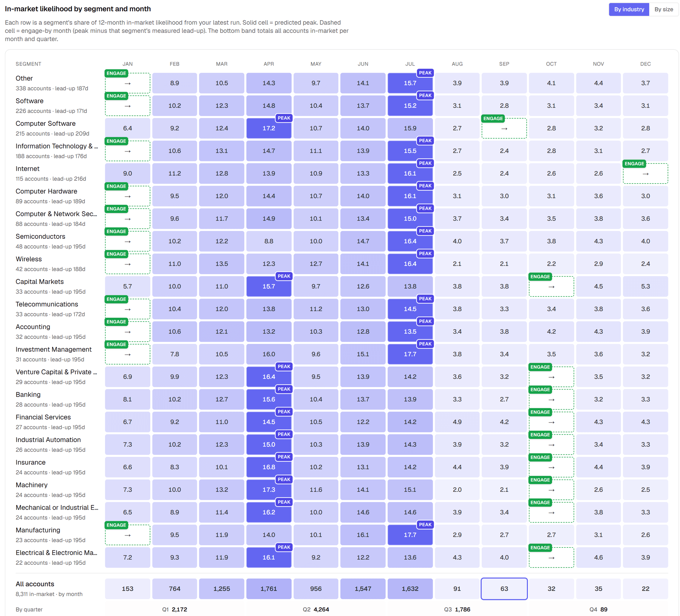The height and width of the screenshot is (616, 680).
Task: Click Insurance's April peak cell 16.8
Action: point(269,467)
